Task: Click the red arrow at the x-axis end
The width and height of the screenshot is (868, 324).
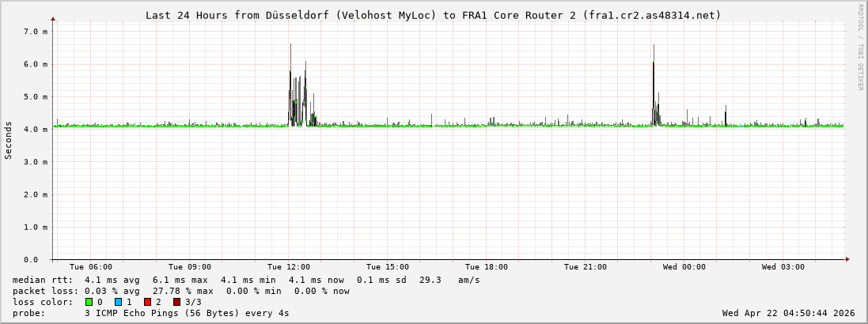Action: [x=847, y=259]
